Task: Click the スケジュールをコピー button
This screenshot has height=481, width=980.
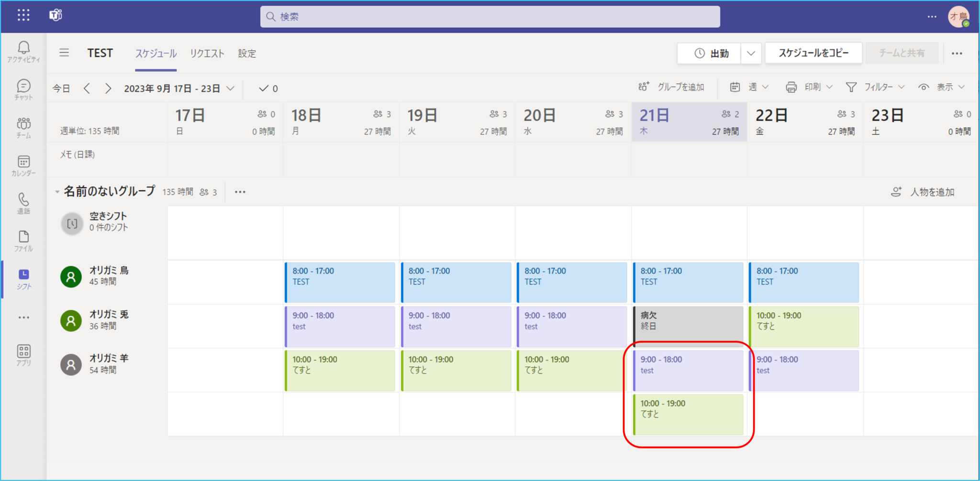Action: [813, 53]
